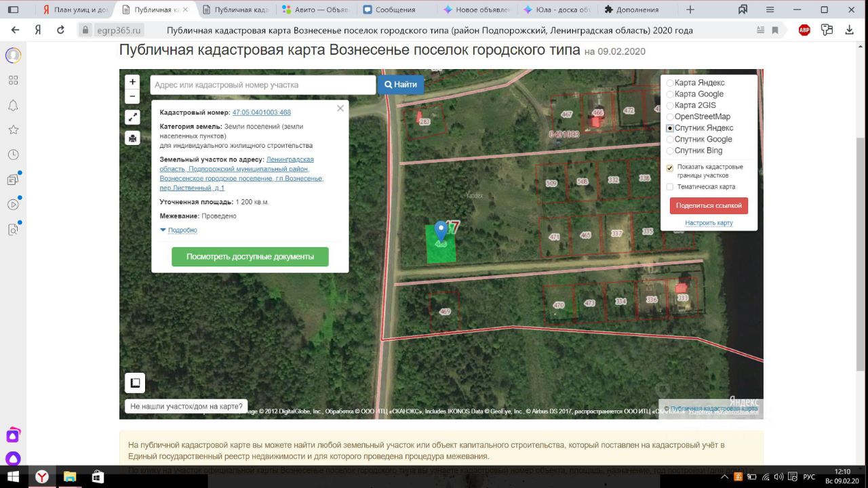Open fullscreen map mode icon
This screenshot has width=868, height=488.
[132, 117]
